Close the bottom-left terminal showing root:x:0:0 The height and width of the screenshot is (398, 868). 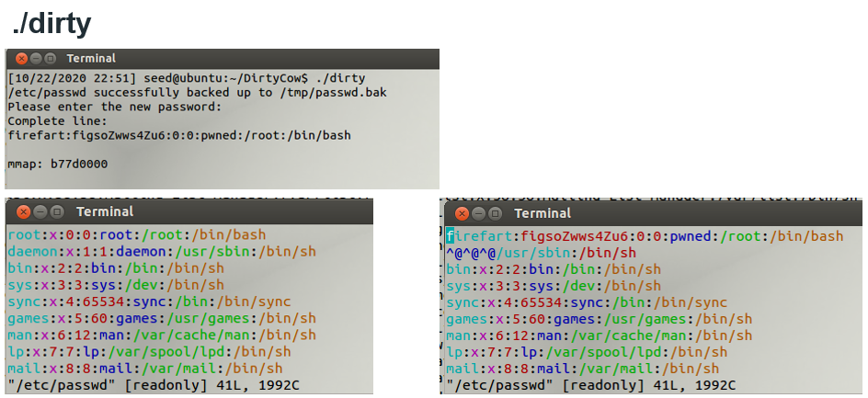(x=23, y=211)
